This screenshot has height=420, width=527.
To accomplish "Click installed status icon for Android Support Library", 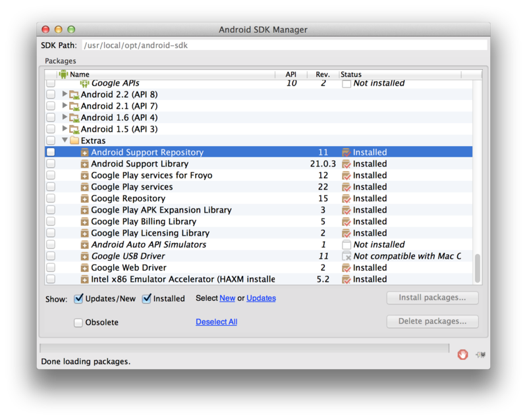I will pyautogui.click(x=346, y=164).
